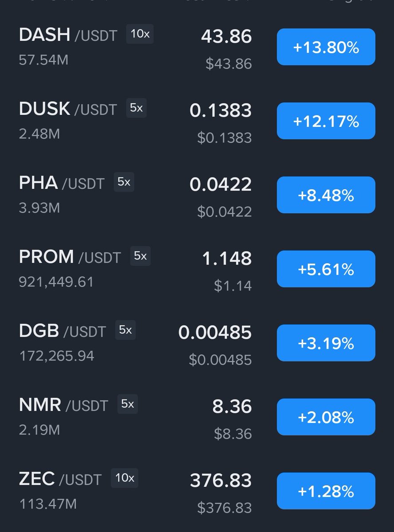Tap the 5x leverage badge beside DUSK
This screenshot has width=394, height=532.
click(x=136, y=108)
